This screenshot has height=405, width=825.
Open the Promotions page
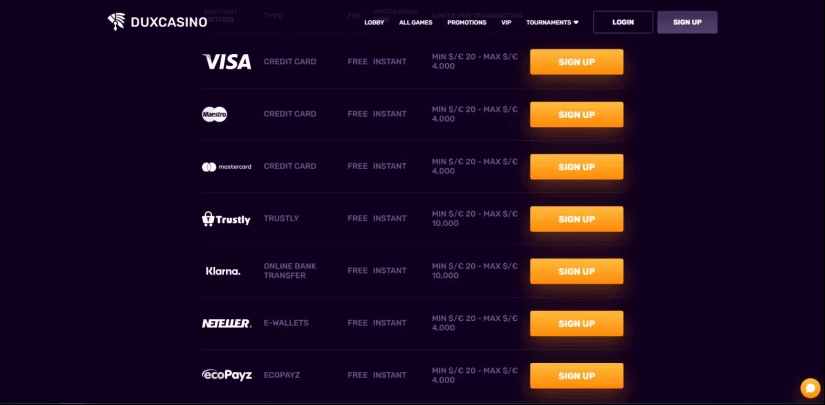pos(467,23)
